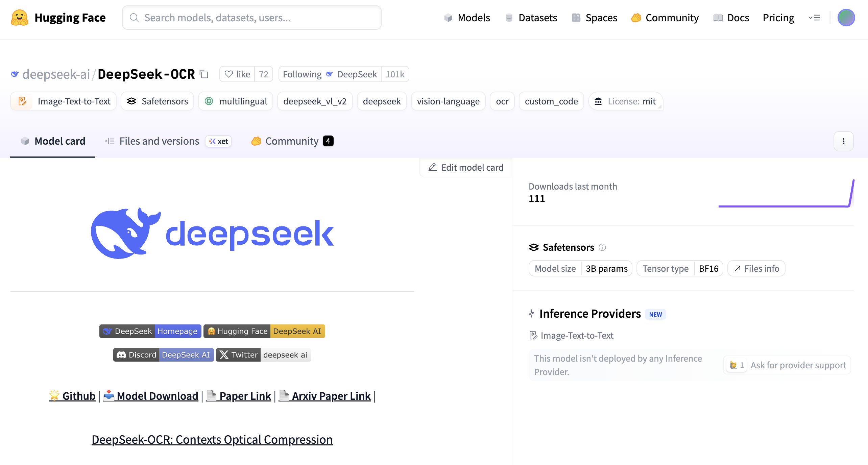This screenshot has height=465, width=868.
Task: Copy the model name with copy icon
Action: point(204,74)
